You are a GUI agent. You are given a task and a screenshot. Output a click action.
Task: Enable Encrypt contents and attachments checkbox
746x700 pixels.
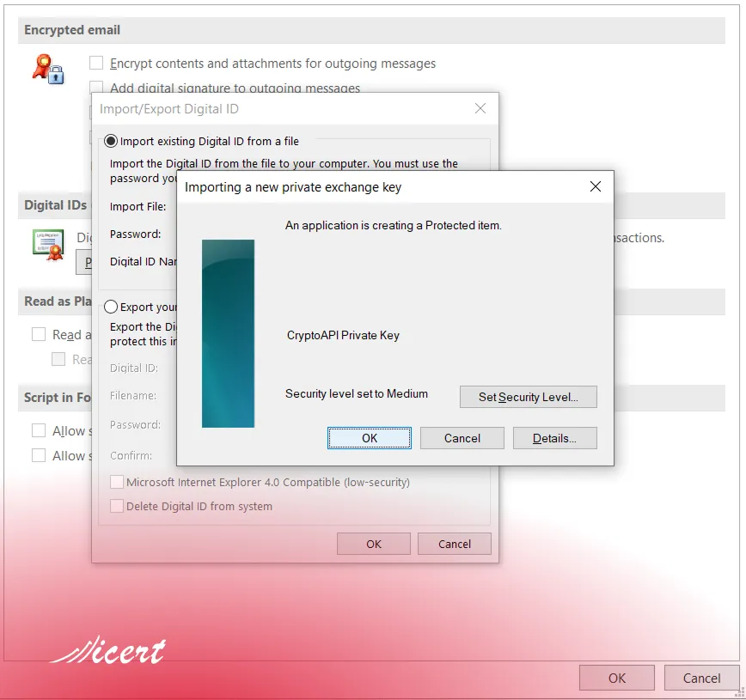(96, 64)
